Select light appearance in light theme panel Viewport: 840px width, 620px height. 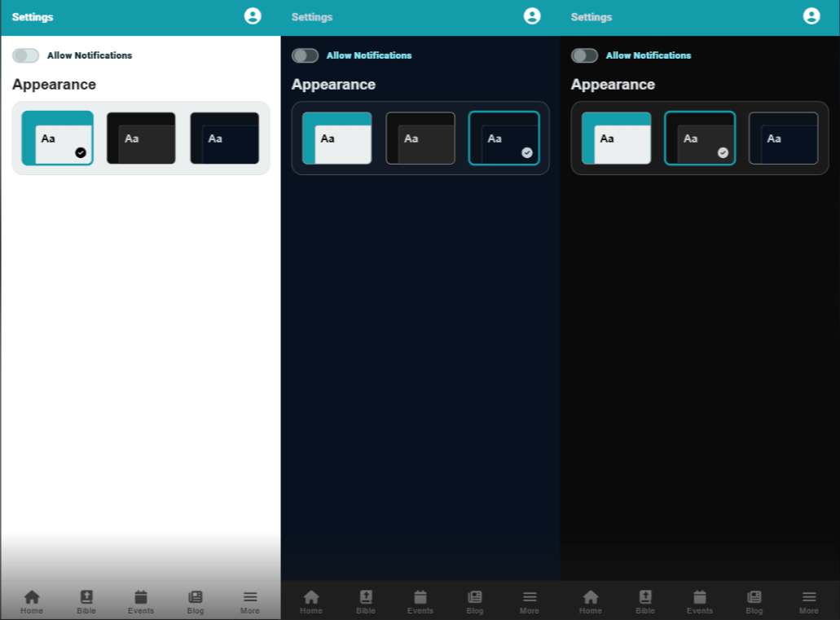tap(57, 138)
